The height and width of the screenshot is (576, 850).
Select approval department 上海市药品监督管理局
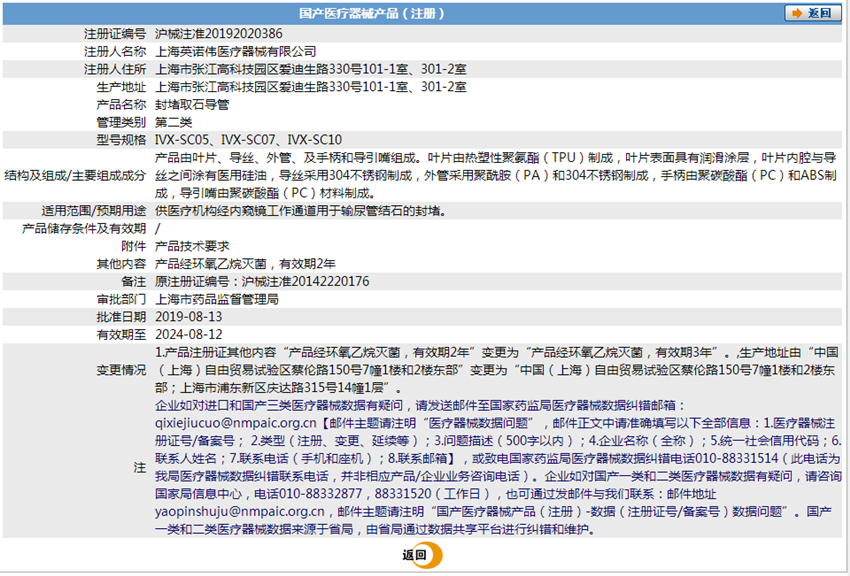point(217,299)
